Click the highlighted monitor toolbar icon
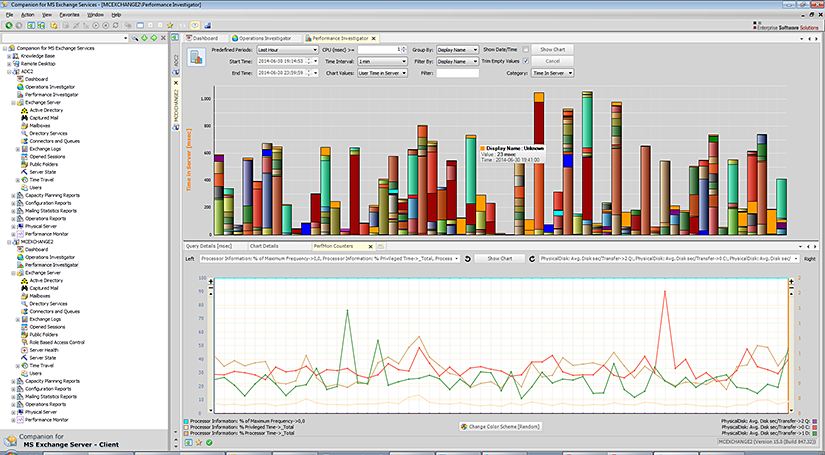The height and width of the screenshot is (455, 825). [195, 25]
